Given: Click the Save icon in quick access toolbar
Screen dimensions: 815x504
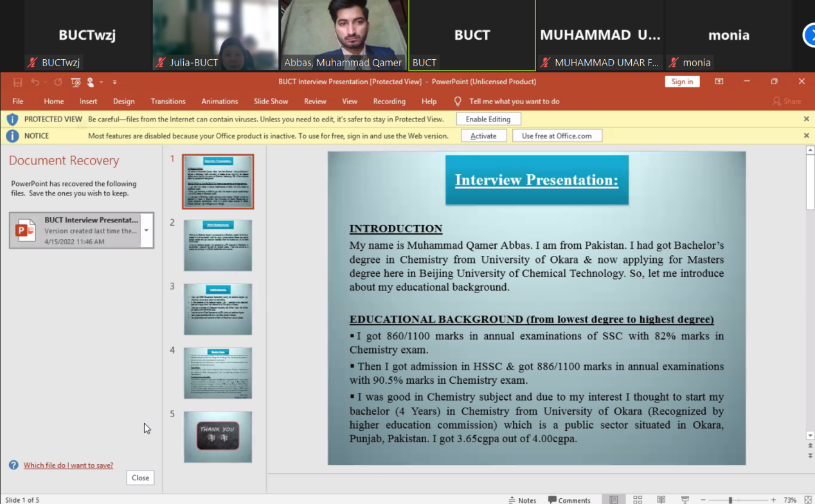Looking at the screenshot, I should point(17,82).
